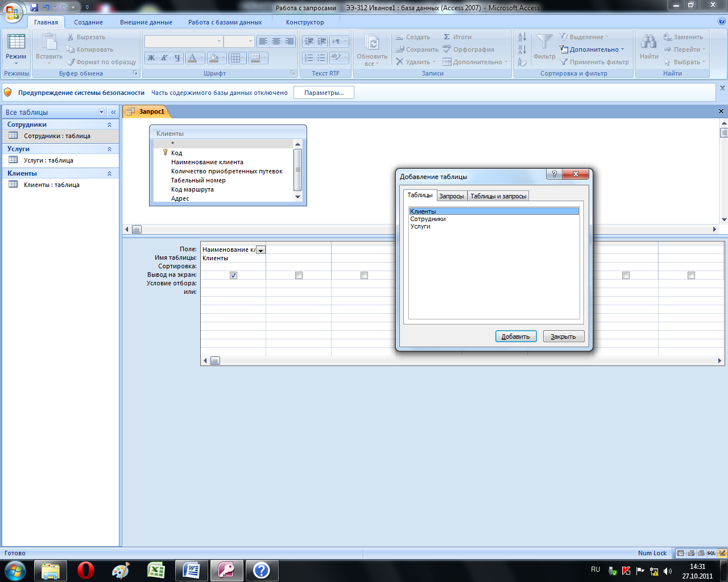Screen dimensions: 728x582
Task: Check the last Вывод на экран checkbox
Action: (x=691, y=275)
